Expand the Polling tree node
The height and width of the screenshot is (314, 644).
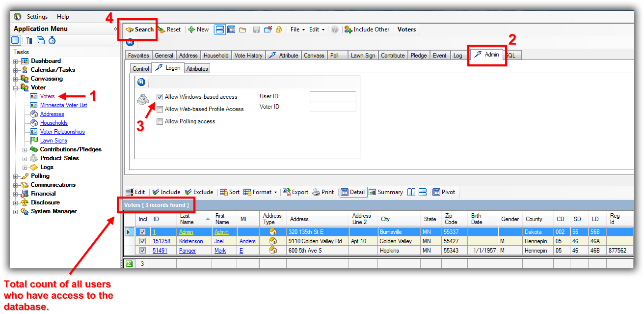(16, 176)
